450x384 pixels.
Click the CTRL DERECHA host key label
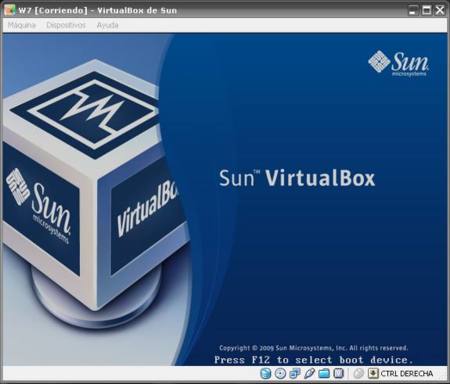pos(407,374)
